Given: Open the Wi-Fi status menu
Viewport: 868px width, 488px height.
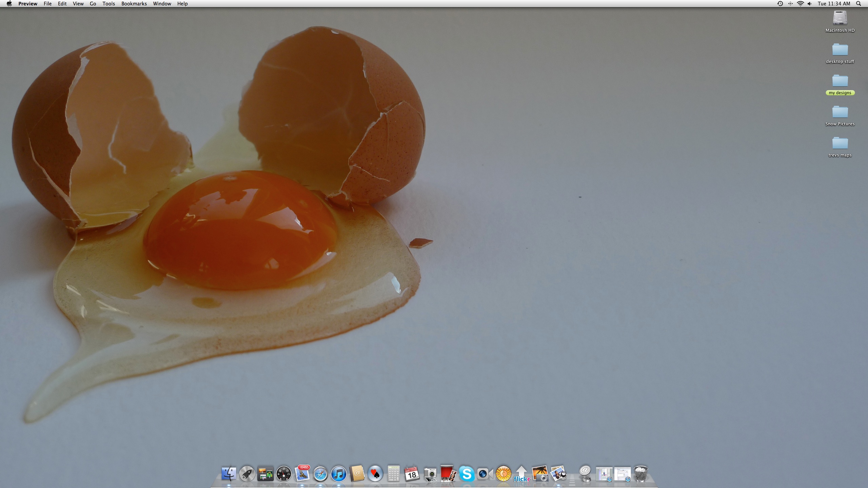Looking at the screenshot, I should coord(800,4).
